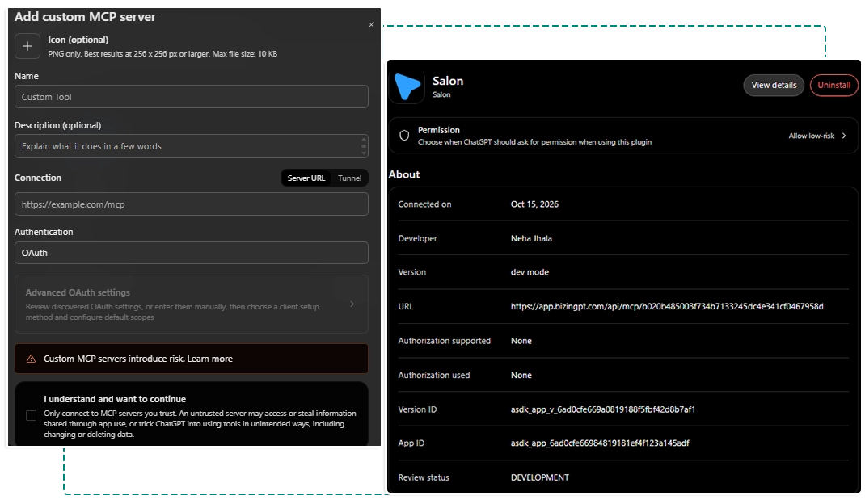Viewport: 865px width, 504px height.
Task: Click into the Description text box
Action: (x=192, y=146)
